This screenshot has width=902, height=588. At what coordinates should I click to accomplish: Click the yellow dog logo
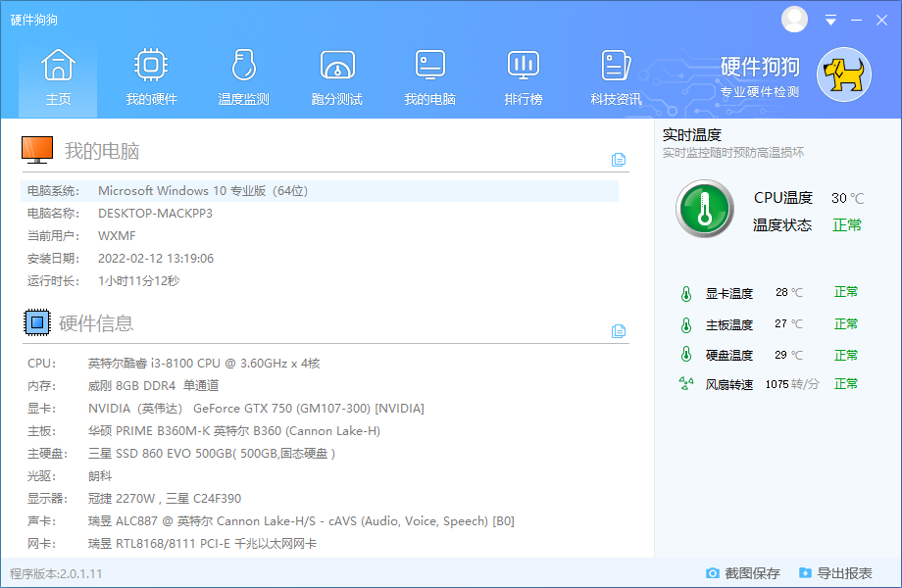844,74
